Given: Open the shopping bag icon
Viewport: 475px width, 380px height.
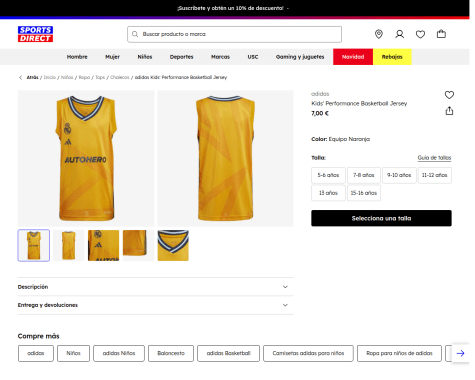Looking at the screenshot, I should pos(441,34).
